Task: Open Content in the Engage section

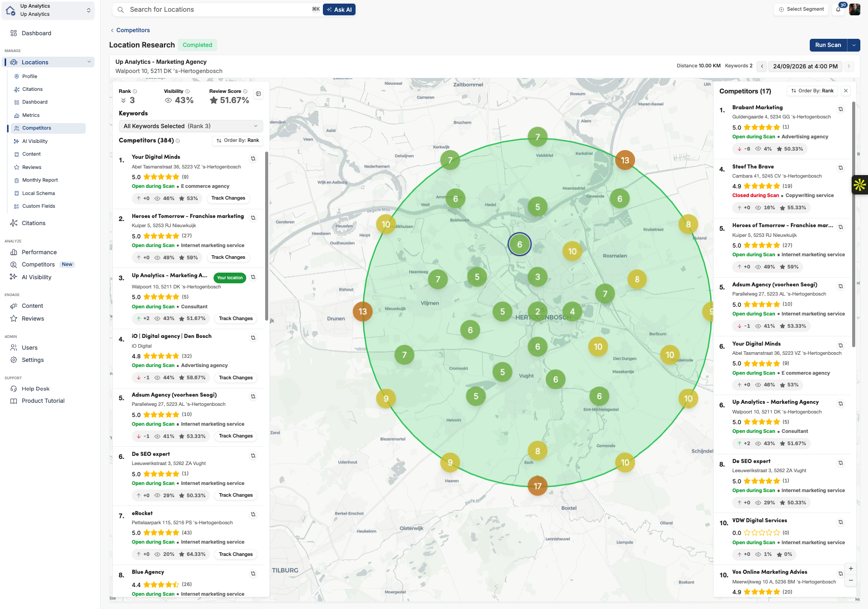Action: tap(32, 306)
